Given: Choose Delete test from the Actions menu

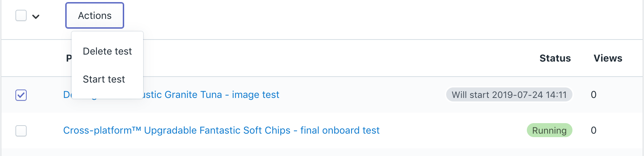Looking at the screenshot, I should coord(107,51).
